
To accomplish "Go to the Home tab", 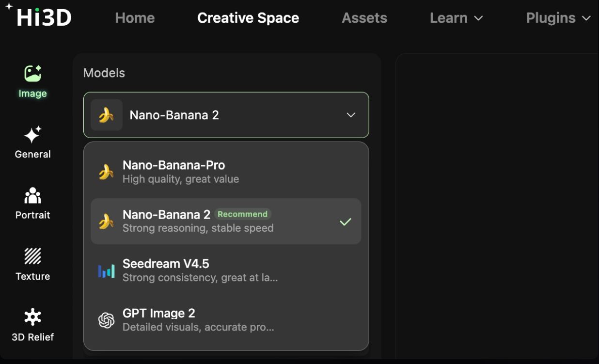I will 135,18.
